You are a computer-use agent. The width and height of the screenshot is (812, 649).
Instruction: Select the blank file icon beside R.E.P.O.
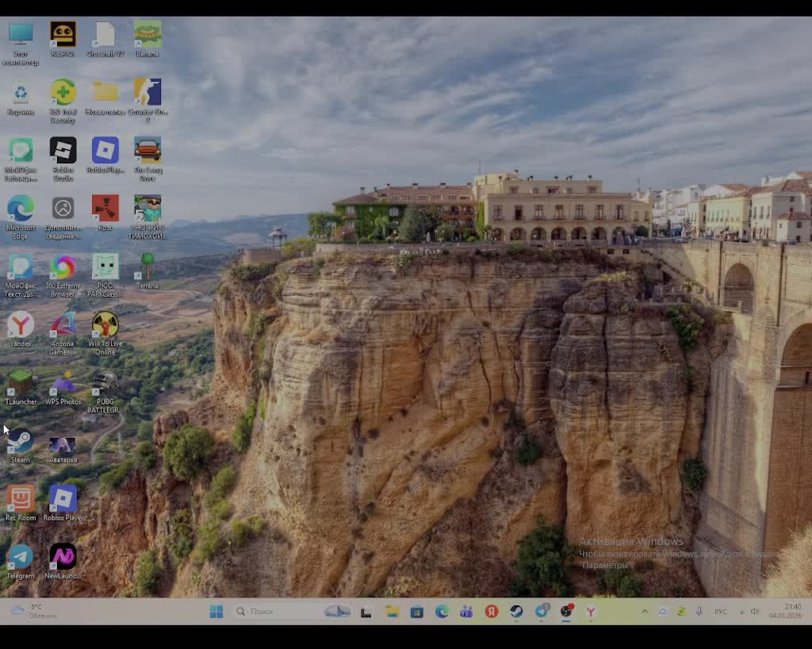coord(105,40)
